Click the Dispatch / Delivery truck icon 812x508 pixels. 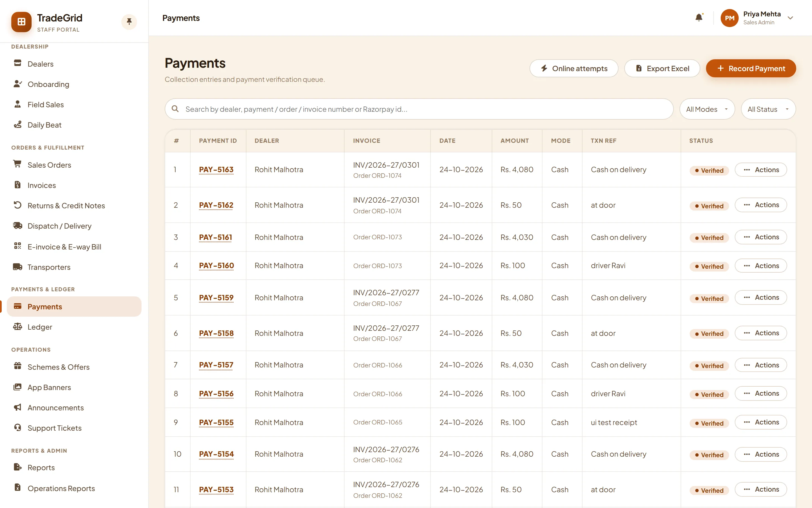point(17,225)
